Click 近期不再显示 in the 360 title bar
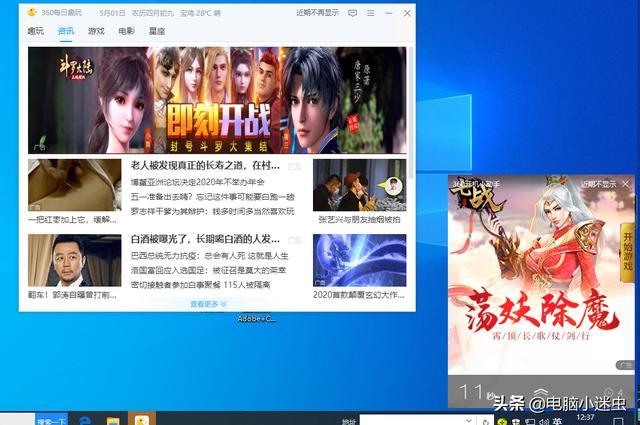 pos(318,13)
